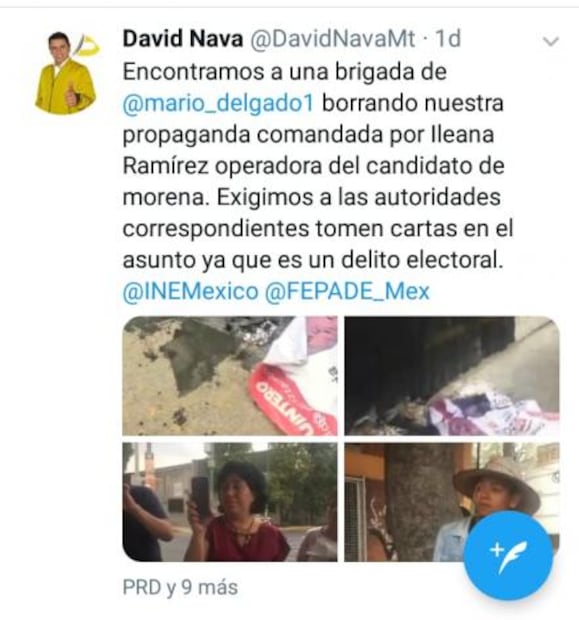View photo of person wearing hat
This screenshot has height=620, width=579.
(452, 502)
